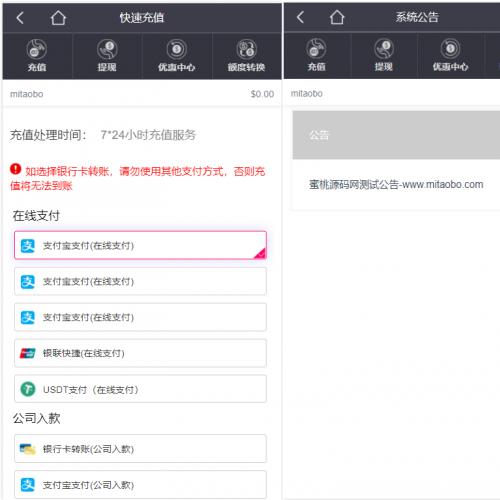
Task: Open 优惠中心 tab in 快速充值 screen
Action: pos(177,56)
